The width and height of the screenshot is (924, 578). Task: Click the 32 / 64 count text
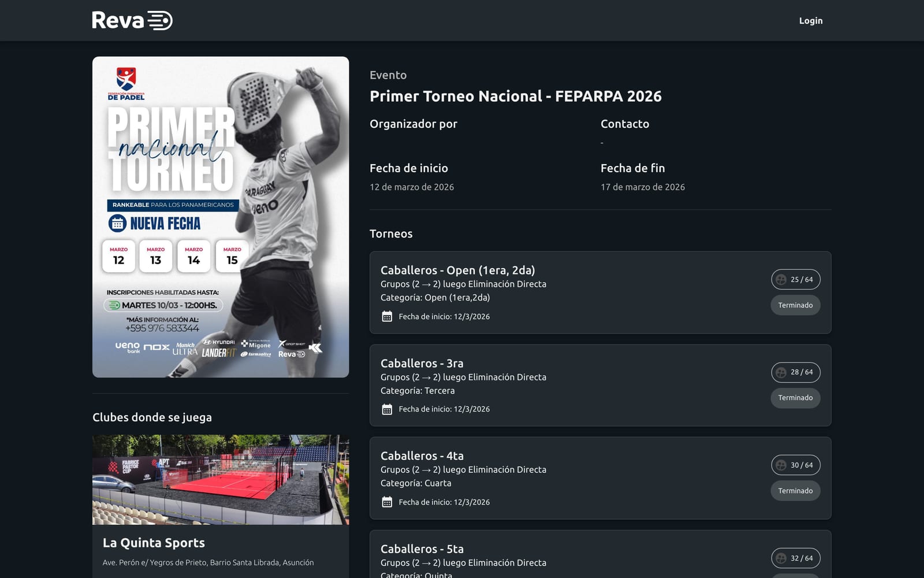[x=802, y=558]
